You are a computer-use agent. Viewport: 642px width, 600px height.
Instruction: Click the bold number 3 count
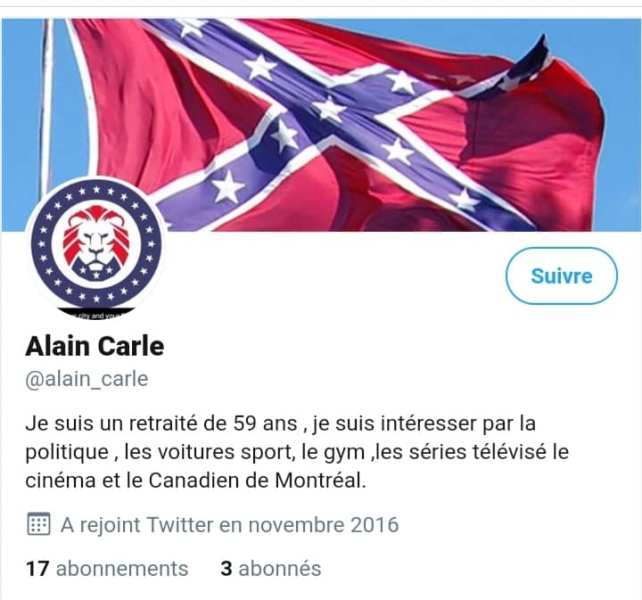pyautogui.click(x=226, y=568)
